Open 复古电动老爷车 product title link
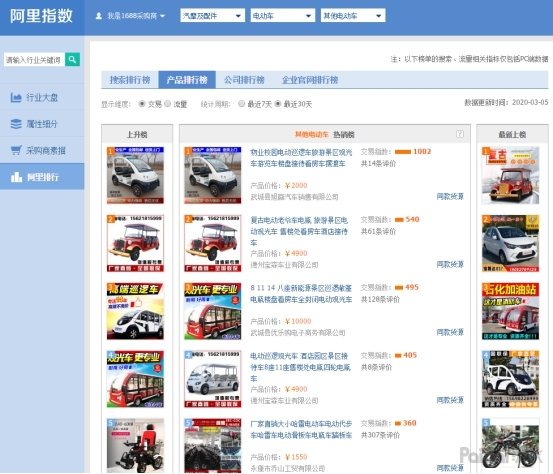 [299, 231]
